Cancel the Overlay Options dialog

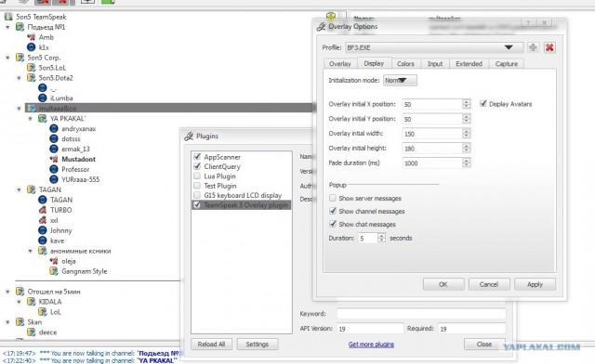click(489, 284)
